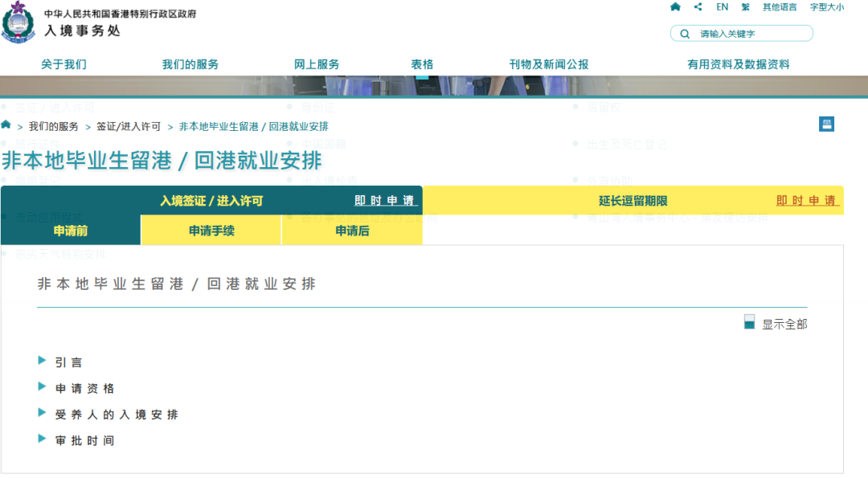The height and width of the screenshot is (478, 868).
Task: Click 即时申请 beside 延长逗留期限
Action: pyautogui.click(x=807, y=201)
